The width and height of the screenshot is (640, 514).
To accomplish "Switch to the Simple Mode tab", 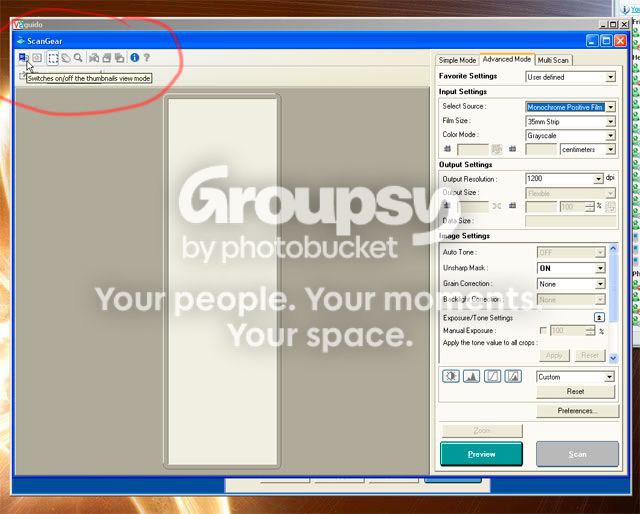I will point(457,60).
